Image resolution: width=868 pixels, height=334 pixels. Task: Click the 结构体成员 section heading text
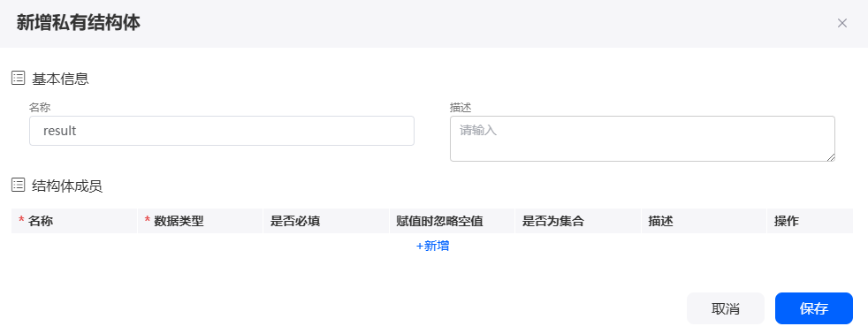point(67,186)
